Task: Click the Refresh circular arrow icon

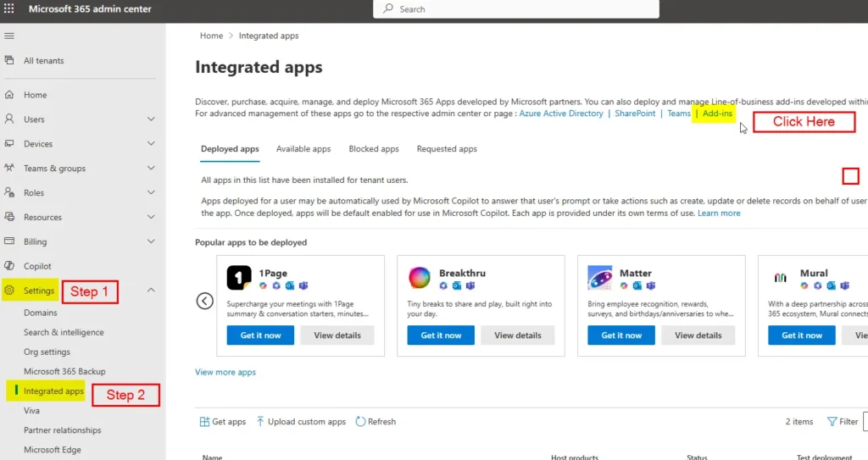Action: click(x=360, y=422)
